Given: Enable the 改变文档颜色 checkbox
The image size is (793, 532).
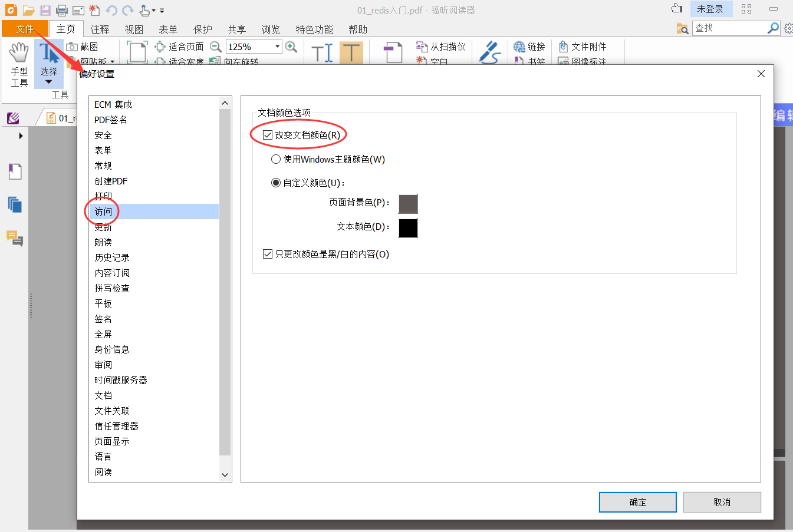Looking at the screenshot, I should click(x=268, y=134).
